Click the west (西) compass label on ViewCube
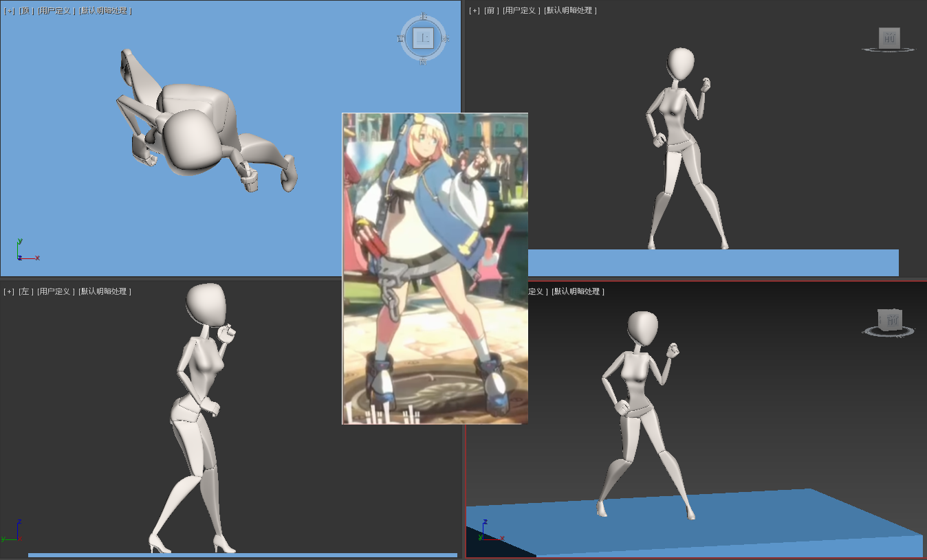Screen dimensions: 927x560 (400, 39)
